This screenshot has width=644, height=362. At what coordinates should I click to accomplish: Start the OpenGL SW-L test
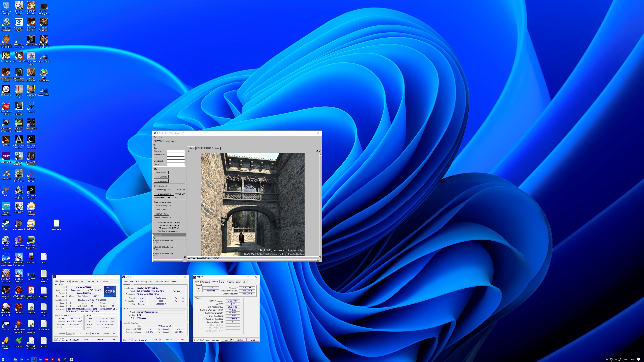coord(162,210)
